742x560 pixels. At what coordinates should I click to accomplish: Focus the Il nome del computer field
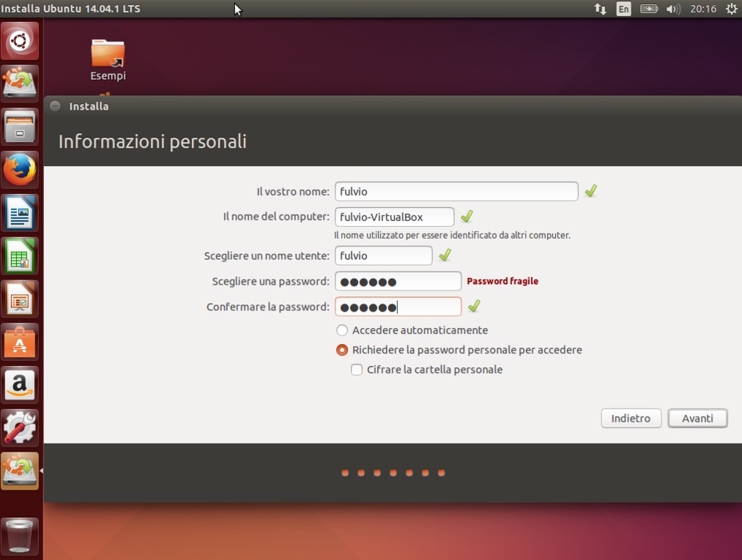pos(394,217)
